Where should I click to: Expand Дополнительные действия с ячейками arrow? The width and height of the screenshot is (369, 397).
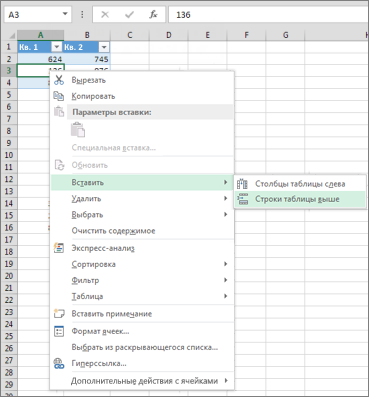coord(226,380)
